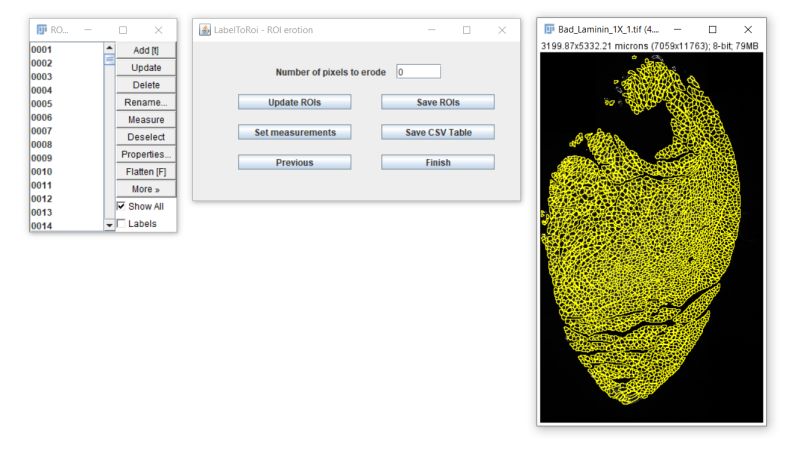This screenshot has height=454, width=800.
Task: Select ROI 0006 in the list
Action: pos(66,117)
